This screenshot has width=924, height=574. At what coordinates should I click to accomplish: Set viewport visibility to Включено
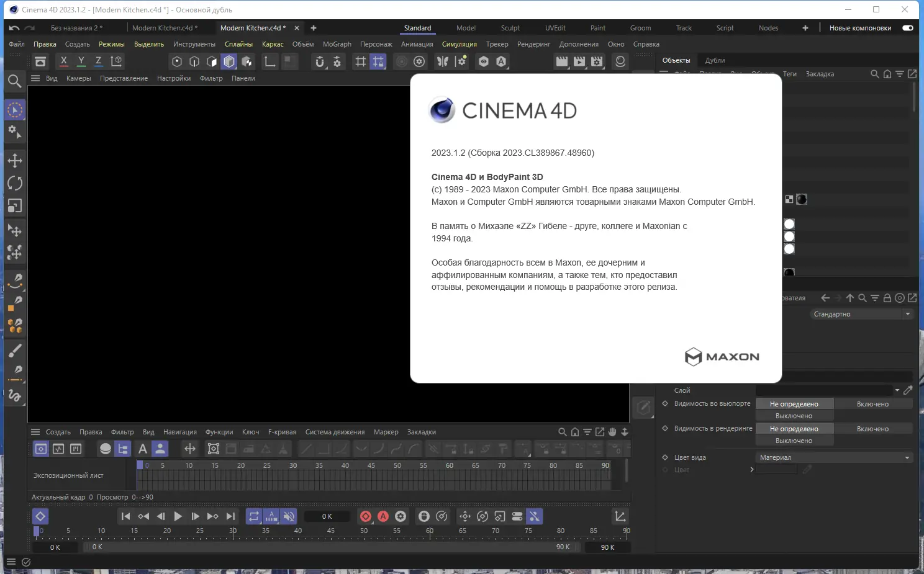pyautogui.click(x=872, y=404)
